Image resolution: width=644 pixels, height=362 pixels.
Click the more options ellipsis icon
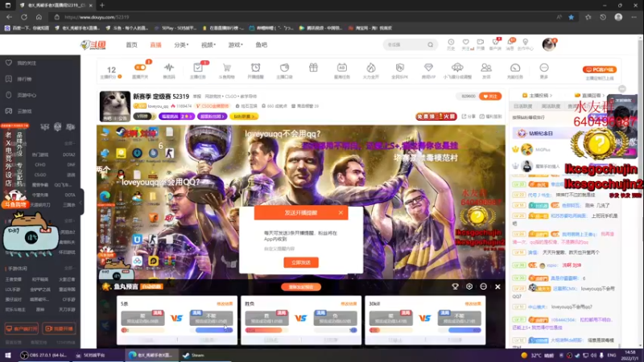(544, 68)
